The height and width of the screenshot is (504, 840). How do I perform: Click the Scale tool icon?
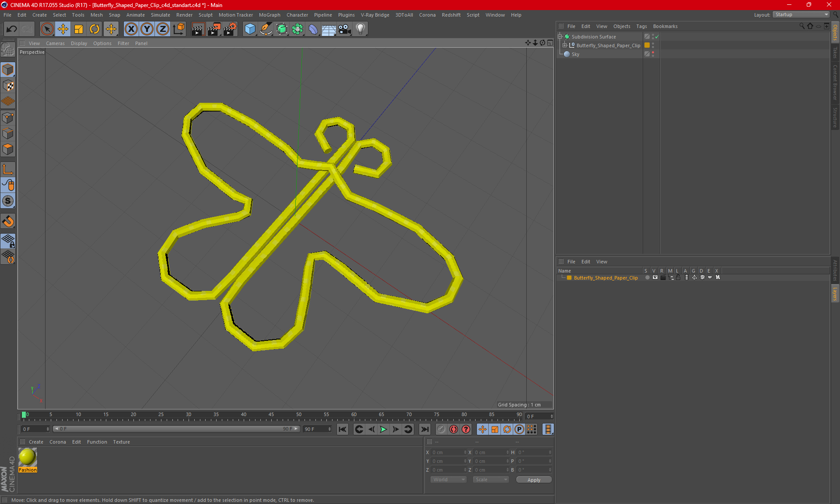pyautogui.click(x=79, y=29)
